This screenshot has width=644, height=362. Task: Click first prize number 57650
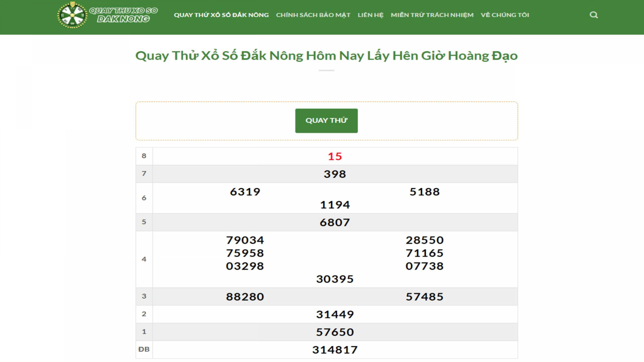tap(335, 332)
